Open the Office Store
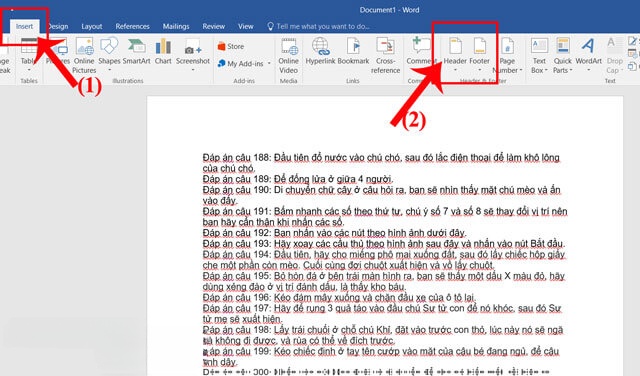The height and width of the screenshot is (376, 640). (231, 47)
